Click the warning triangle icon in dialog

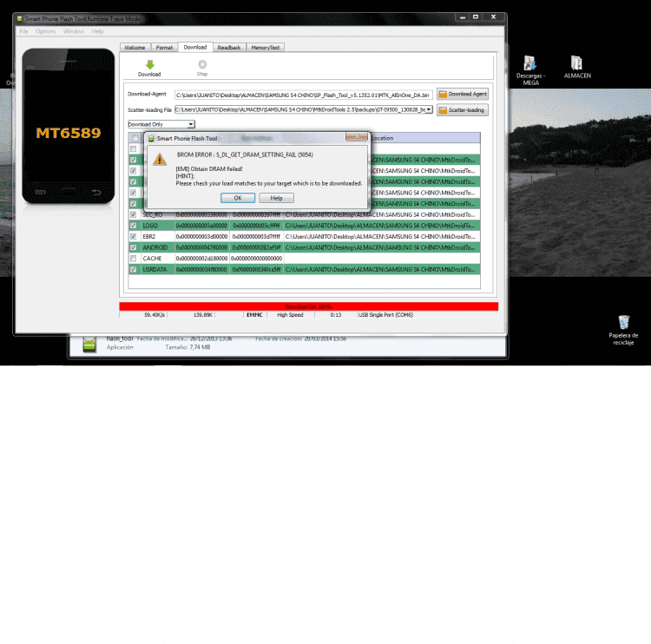(x=160, y=160)
